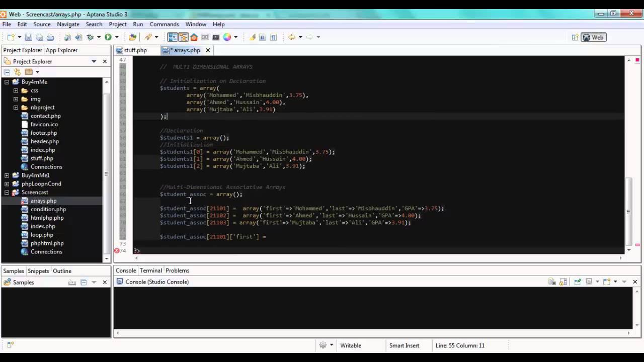The image size is (644, 362).
Task: Switch to the Problems tab
Action: coord(177,270)
